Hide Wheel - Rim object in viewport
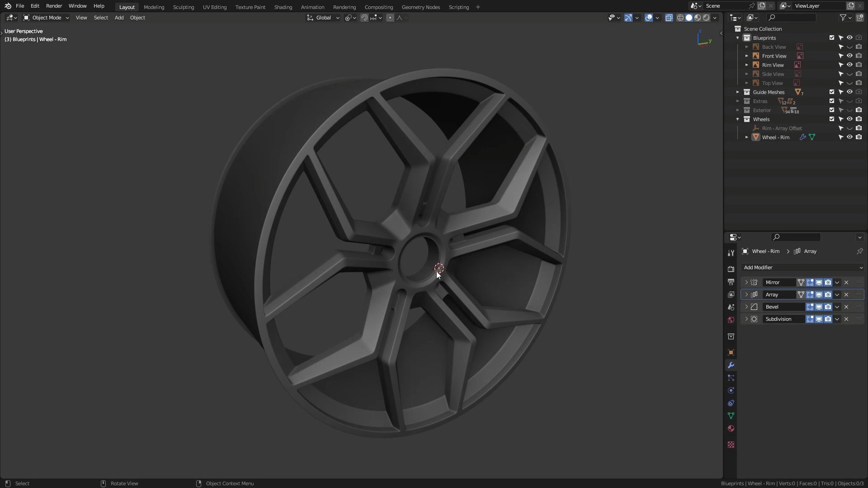This screenshot has width=868, height=488. pyautogui.click(x=849, y=137)
